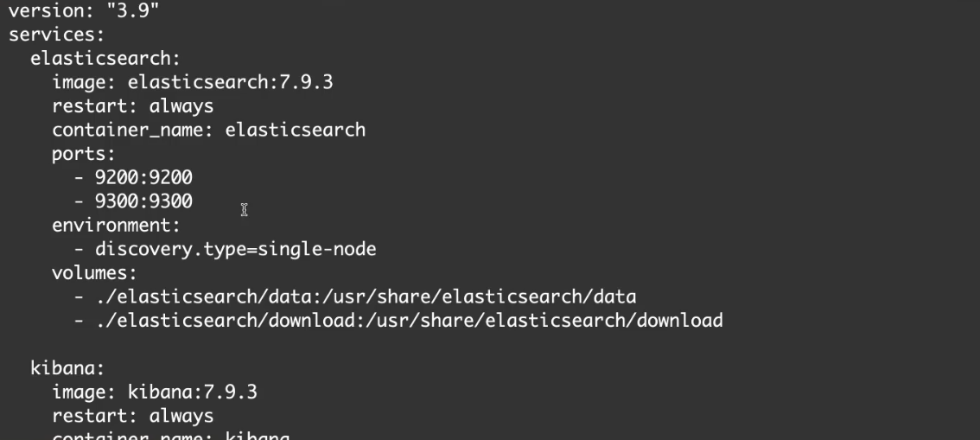Place cursor on the environment: key
Image resolution: width=980 pixels, height=440 pixels.
coord(116,226)
